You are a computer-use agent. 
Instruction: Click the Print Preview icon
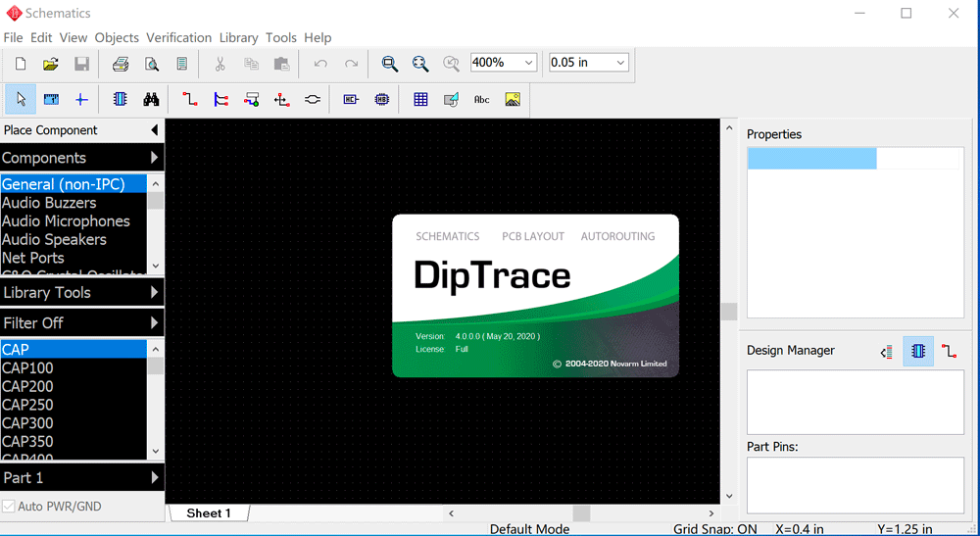coord(152,64)
